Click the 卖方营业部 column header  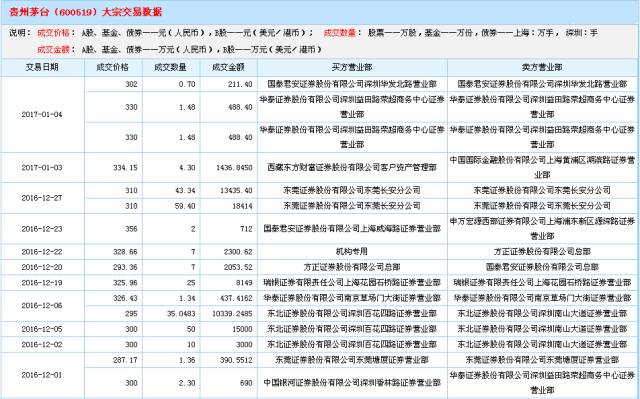click(542, 67)
